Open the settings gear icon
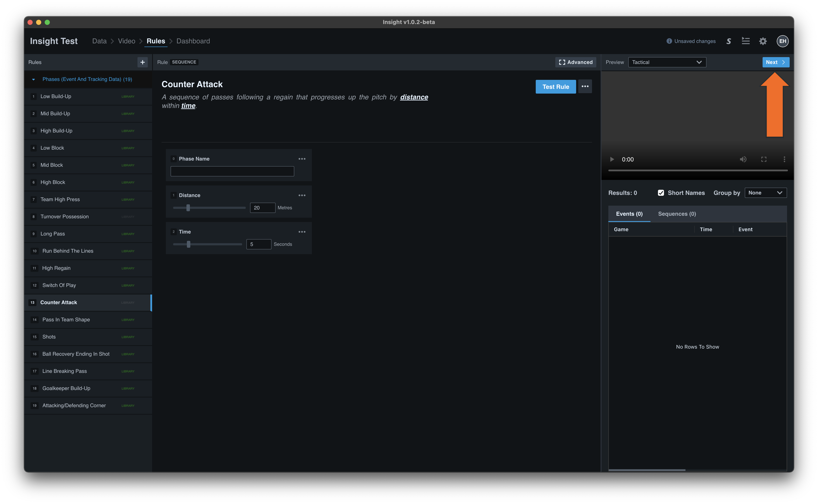818x504 pixels. (763, 41)
